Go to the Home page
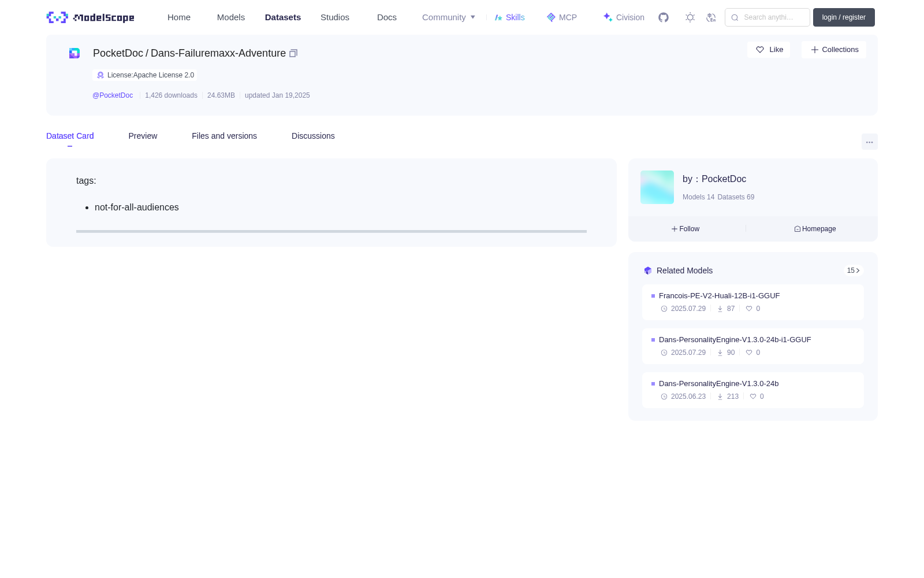This screenshot has height=578, width=924. pyautogui.click(x=179, y=17)
